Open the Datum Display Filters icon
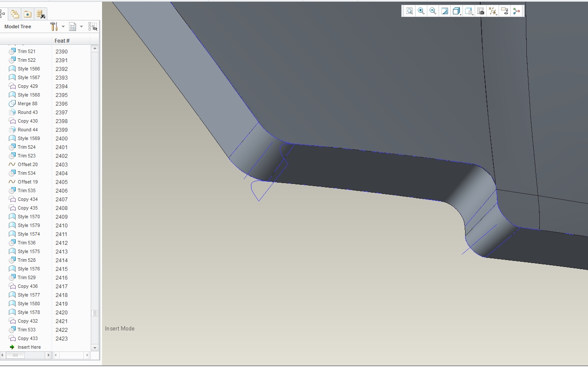This screenshot has width=588, height=367. tap(492, 11)
